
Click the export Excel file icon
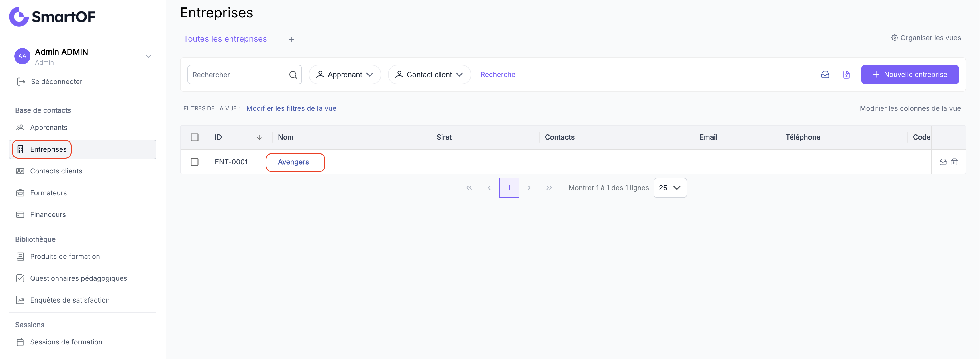(x=846, y=75)
